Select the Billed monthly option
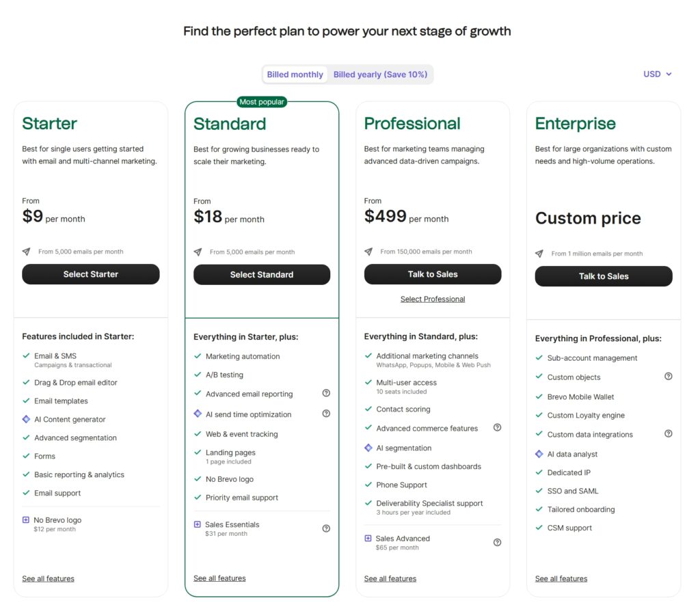700x607 pixels. 295,75
